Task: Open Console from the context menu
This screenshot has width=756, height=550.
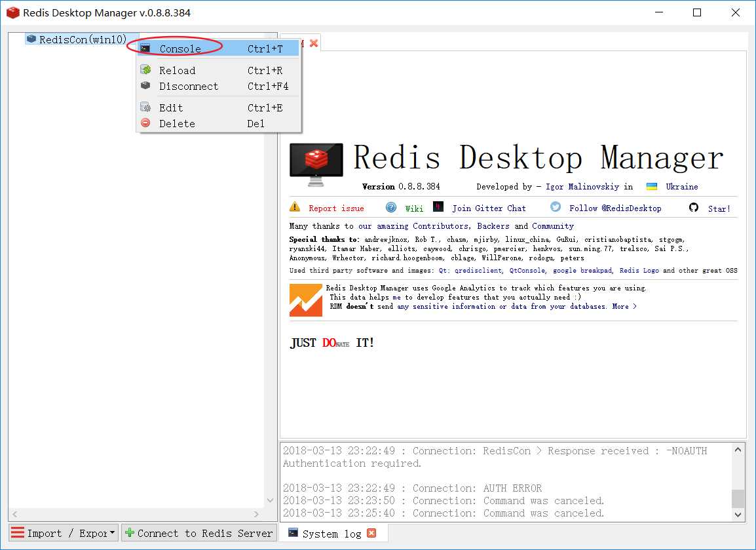Action: pyautogui.click(x=218, y=49)
